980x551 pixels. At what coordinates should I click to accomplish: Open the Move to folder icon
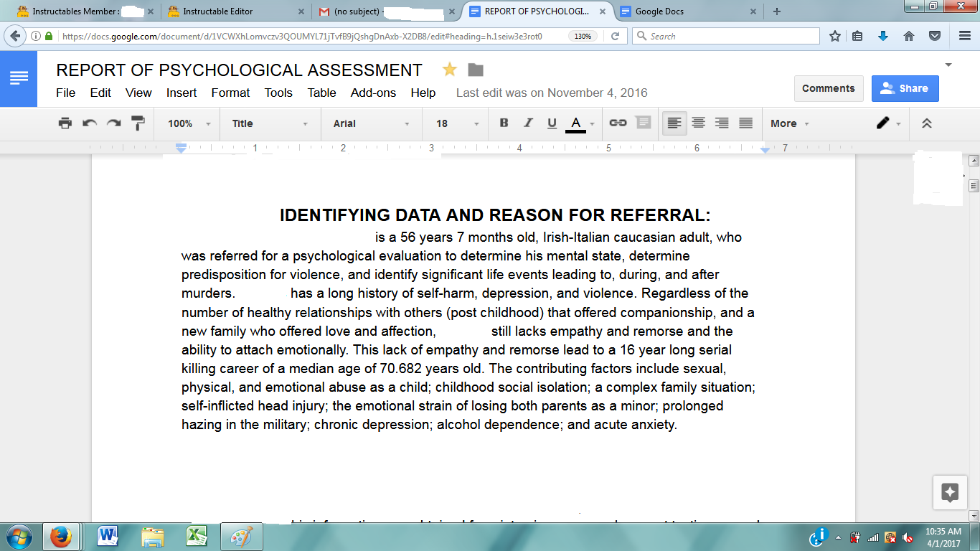[475, 70]
